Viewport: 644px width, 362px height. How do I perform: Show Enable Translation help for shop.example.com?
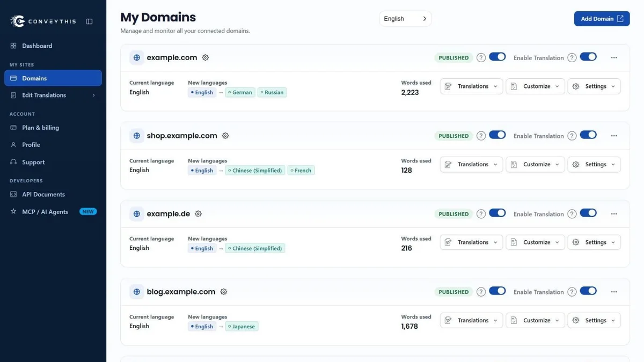point(572,136)
